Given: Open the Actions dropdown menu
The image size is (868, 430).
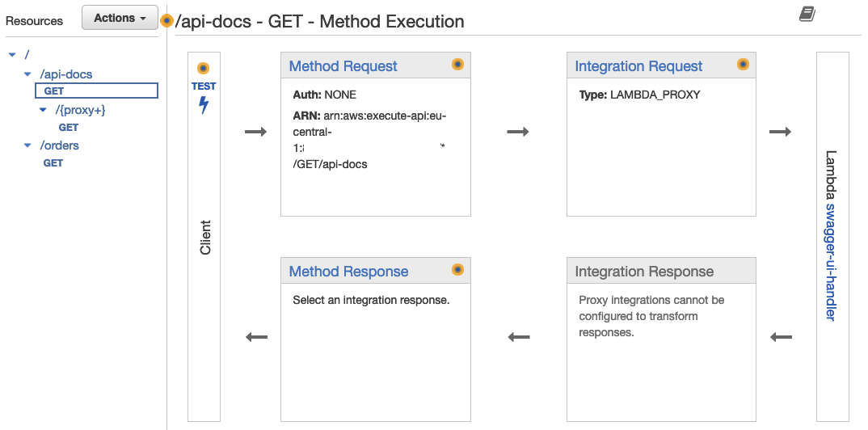Looking at the screenshot, I should tap(120, 18).
